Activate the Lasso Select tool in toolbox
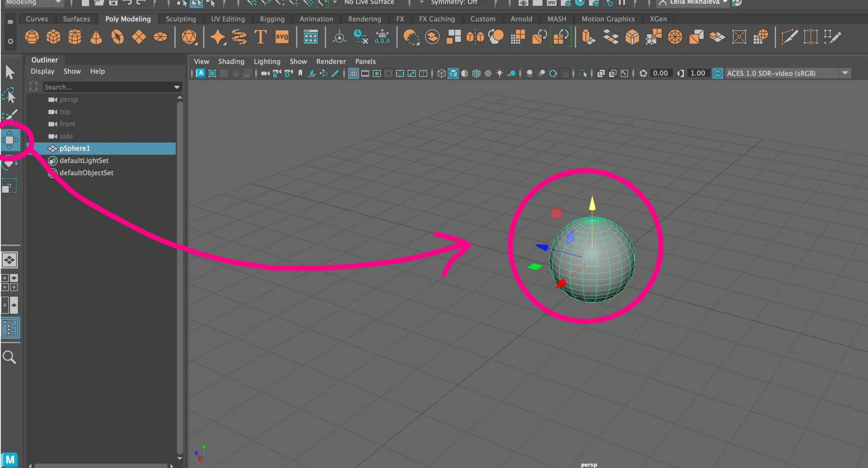 click(x=10, y=95)
